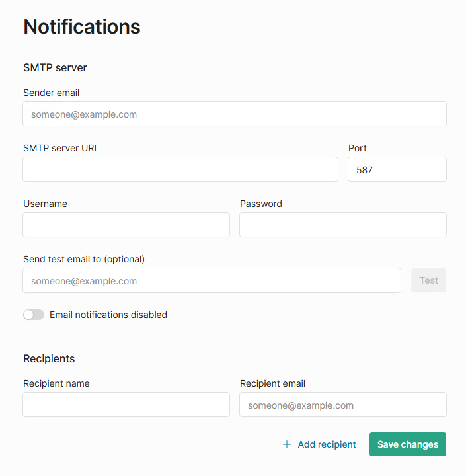The height and width of the screenshot is (476, 466).
Task: Focus the Sender email input field
Action: point(235,114)
